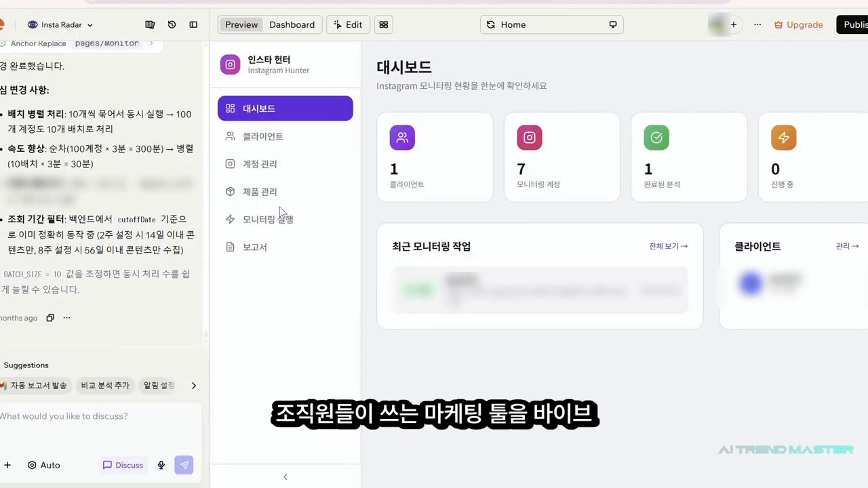Screen dimensions: 868x488
Task: Open the Auto model selector
Action: tap(44, 466)
